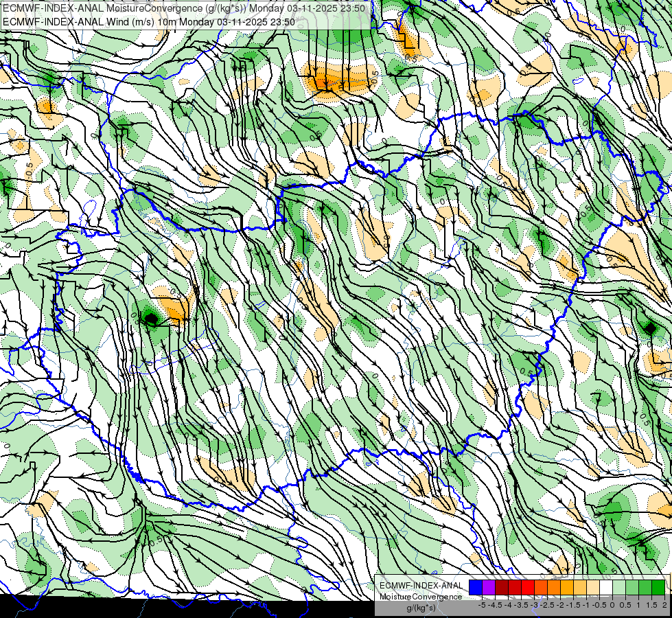The width and height of the screenshot is (672, 618).
Task: Click the Wind (m/s) 10m title line
Action: pyautogui.click(x=149, y=22)
